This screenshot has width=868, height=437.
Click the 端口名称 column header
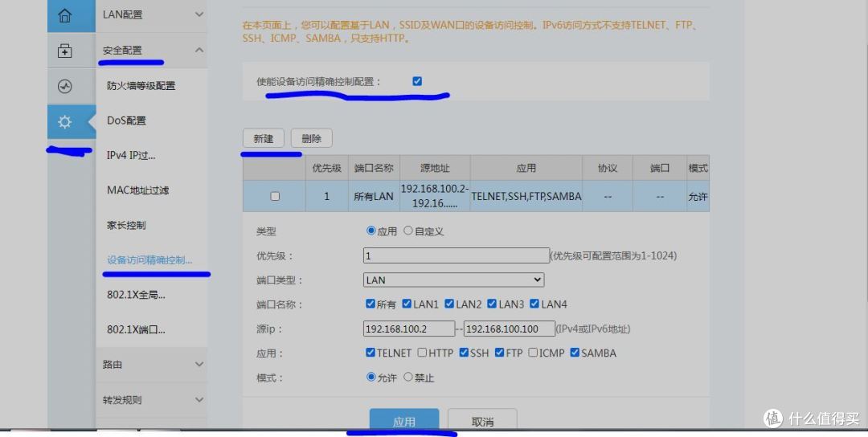pyautogui.click(x=374, y=168)
